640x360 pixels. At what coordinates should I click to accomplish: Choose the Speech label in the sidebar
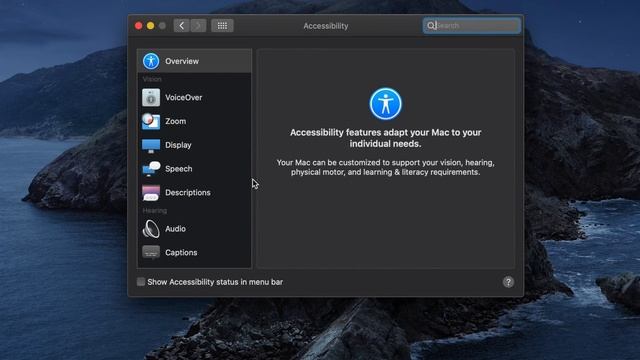point(178,169)
